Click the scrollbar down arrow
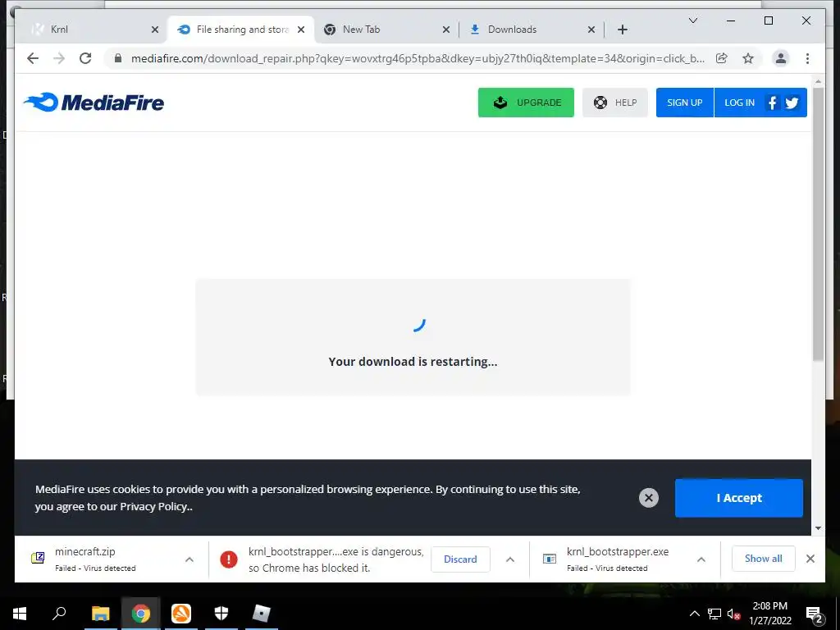Viewport: 840px width, 630px height. 818,527
